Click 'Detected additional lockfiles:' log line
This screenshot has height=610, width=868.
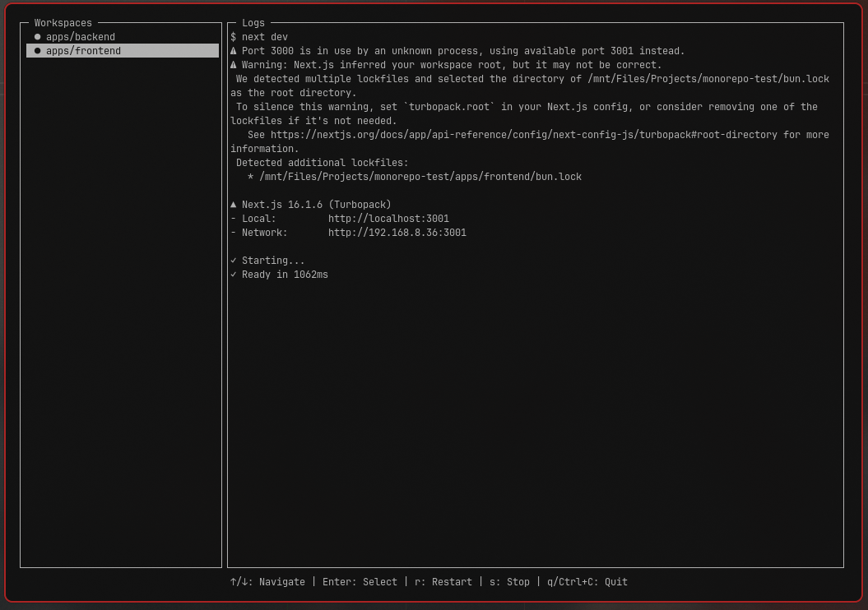(323, 163)
